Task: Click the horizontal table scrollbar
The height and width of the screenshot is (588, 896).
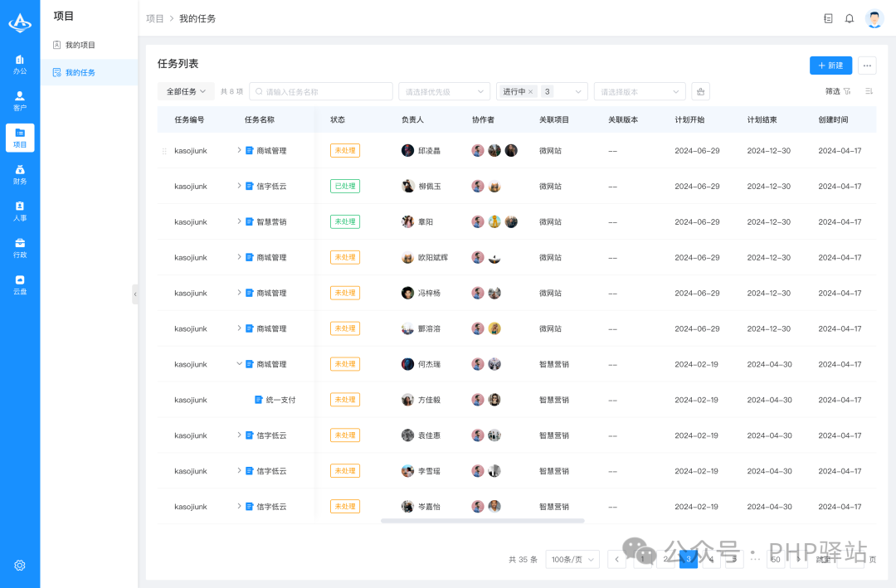Action: click(482, 521)
